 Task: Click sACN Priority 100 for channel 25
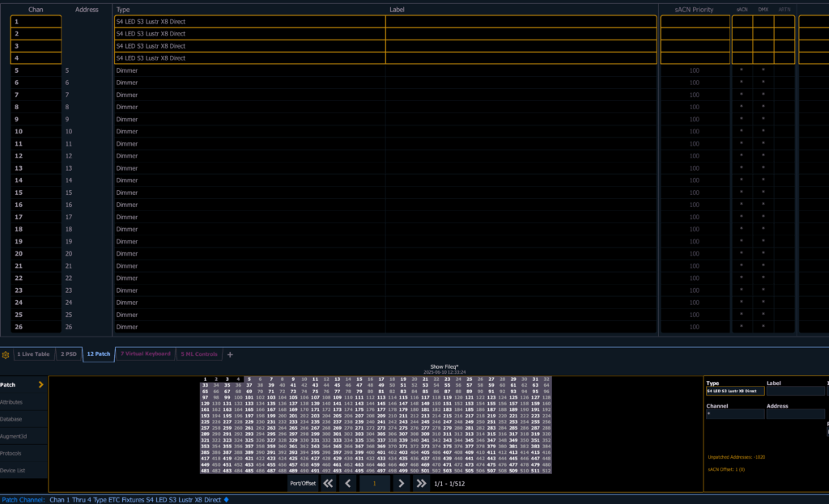tap(695, 315)
